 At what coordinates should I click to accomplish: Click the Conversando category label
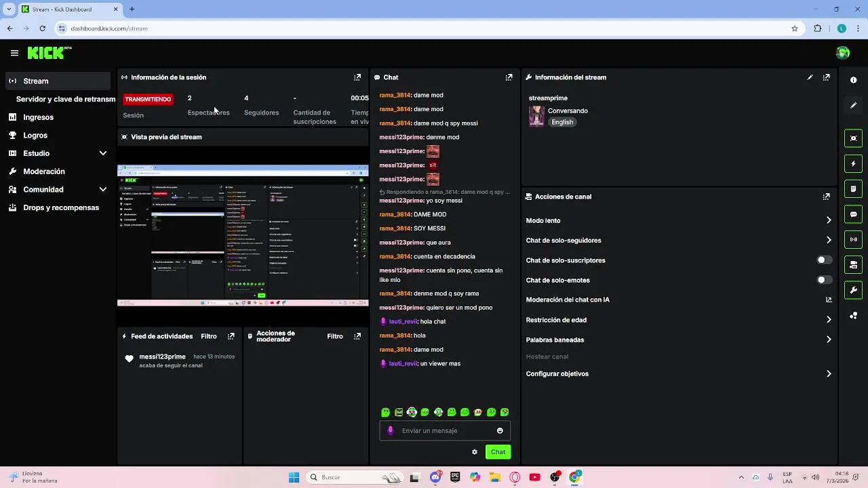tap(568, 110)
